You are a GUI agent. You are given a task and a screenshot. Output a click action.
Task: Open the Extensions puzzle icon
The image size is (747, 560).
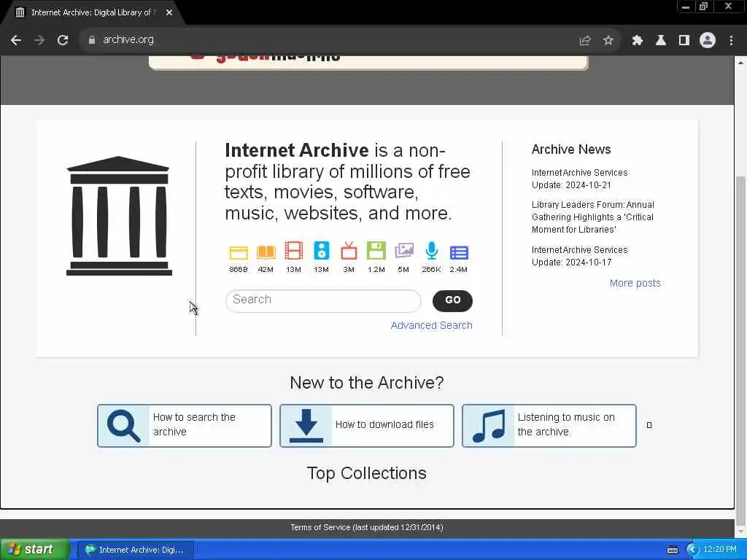(637, 41)
